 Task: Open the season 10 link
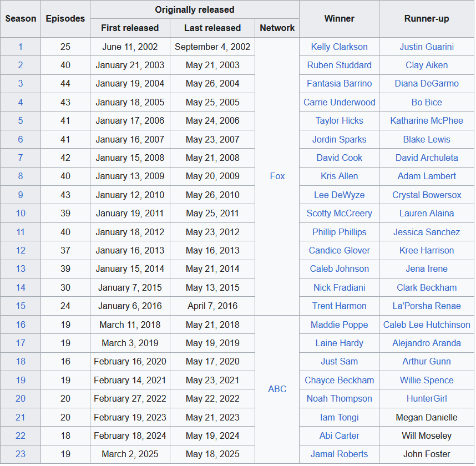(x=21, y=213)
